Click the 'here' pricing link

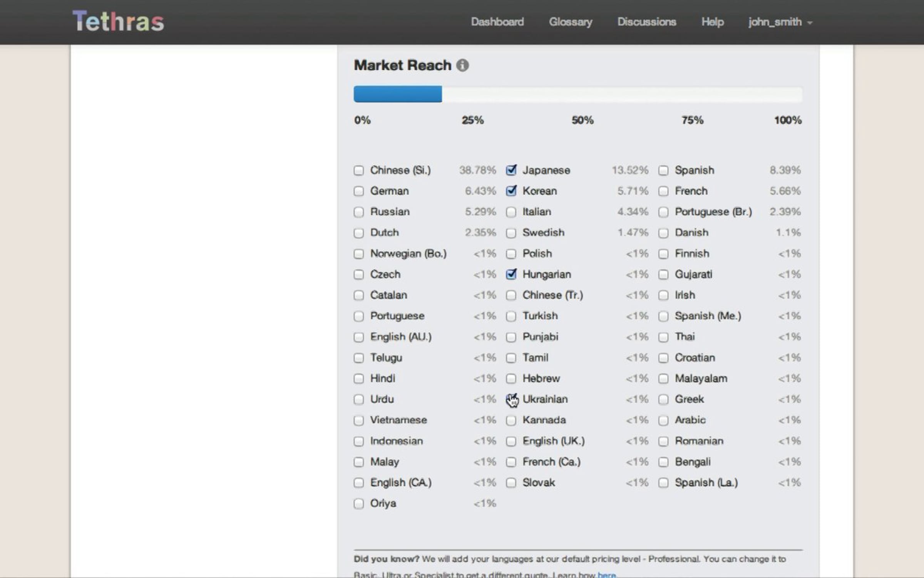point(606,575)
